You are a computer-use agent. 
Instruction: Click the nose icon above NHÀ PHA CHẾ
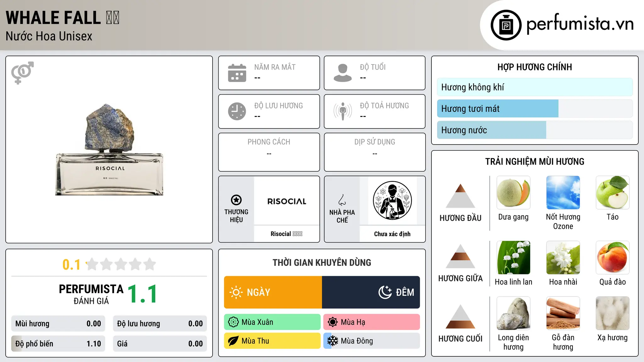pyautogui.click(x=342, y=200)
